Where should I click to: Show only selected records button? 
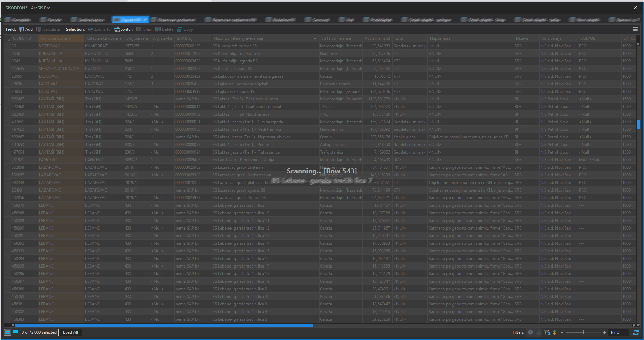click(x=16, y=332)
